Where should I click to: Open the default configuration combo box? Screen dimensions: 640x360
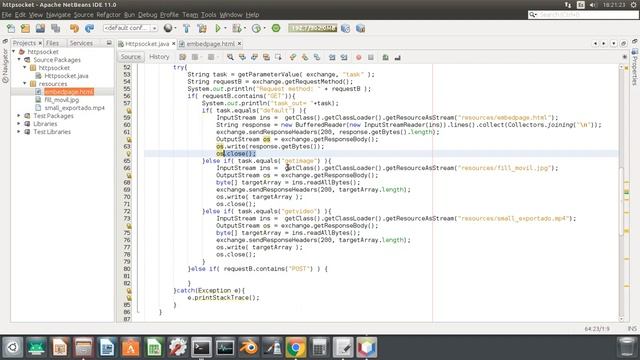(130, 28)
